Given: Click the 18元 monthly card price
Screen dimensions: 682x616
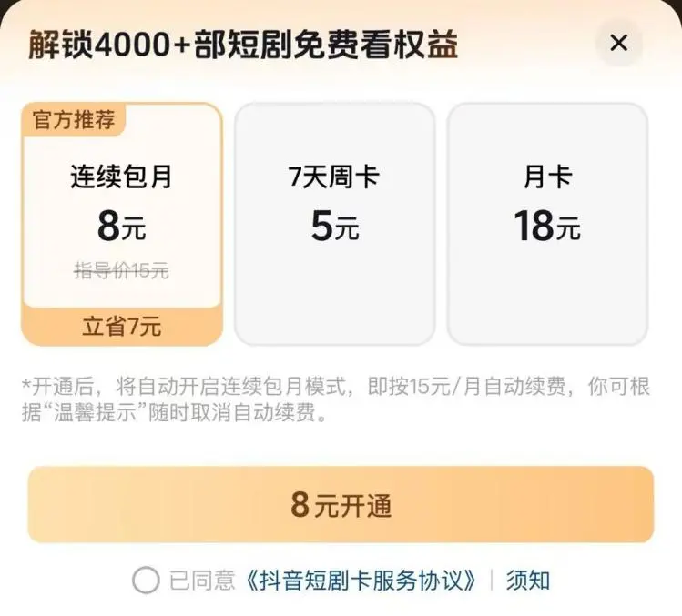Looking at the screenshot, I should [547, 226].
